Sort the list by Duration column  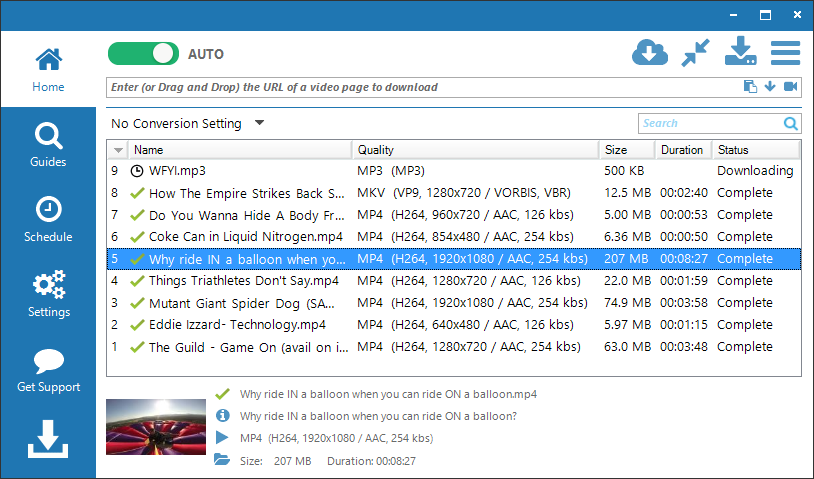683,150
